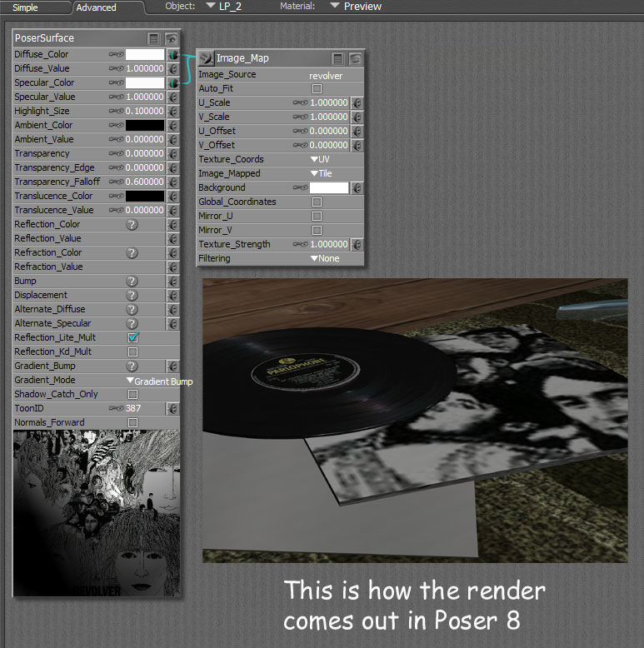This screenshot has height=648, width=644.
Task: Open the Image_Map Background white swatch
Action: (329, 188)
